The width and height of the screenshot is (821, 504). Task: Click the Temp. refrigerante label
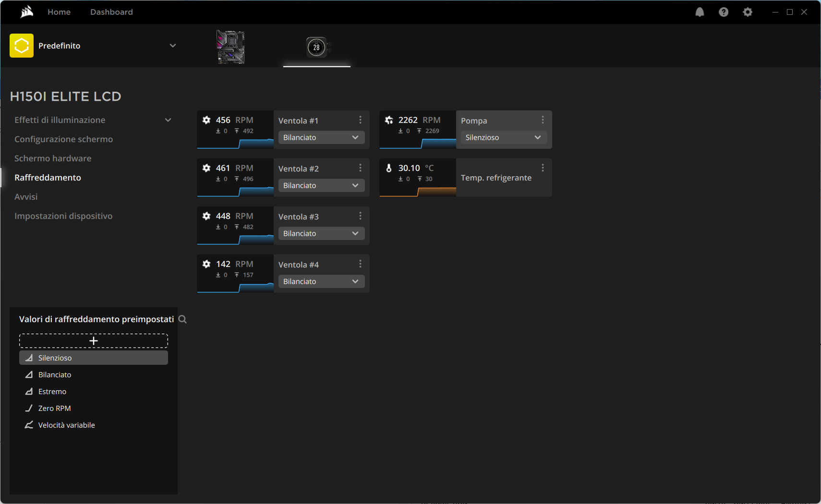pos(496,178)
